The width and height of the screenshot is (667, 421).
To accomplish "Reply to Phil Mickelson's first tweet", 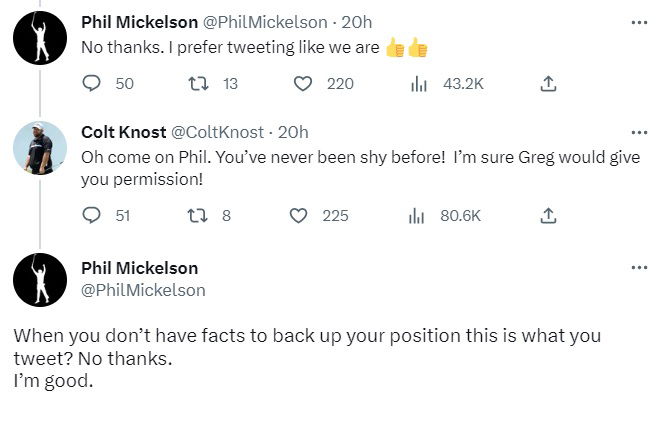I will pyautogui.click(x=92, y=84).
